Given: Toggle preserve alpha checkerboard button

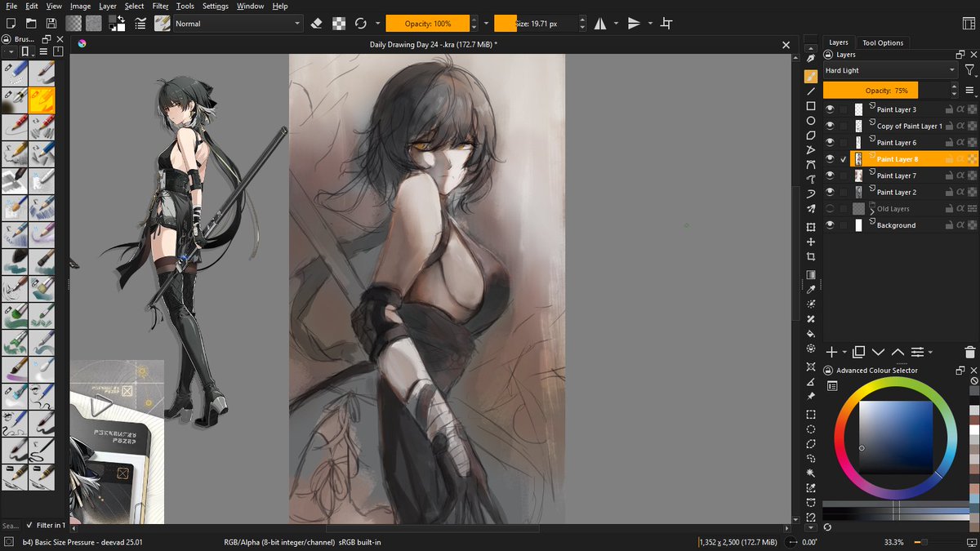Looking at the screenshot, I should point(339,24).
